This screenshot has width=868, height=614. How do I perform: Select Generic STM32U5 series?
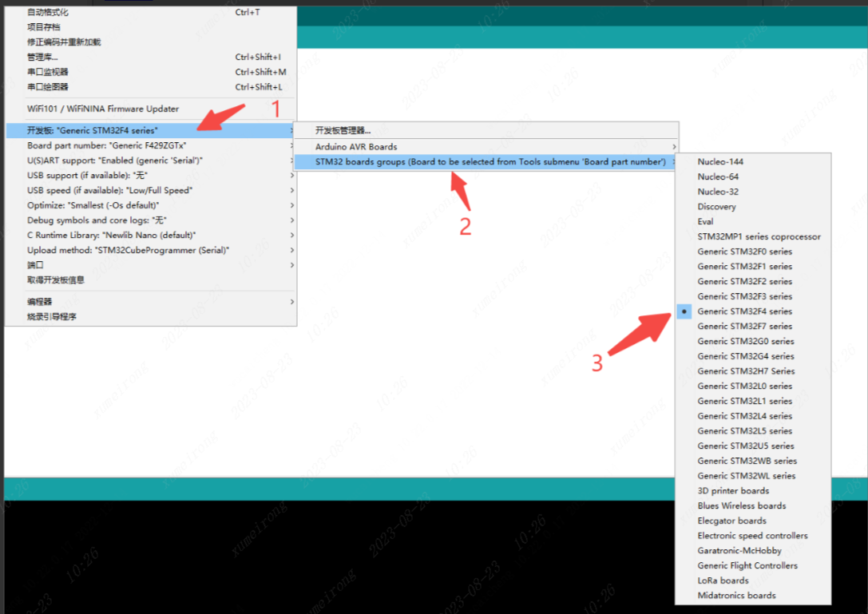753,446
